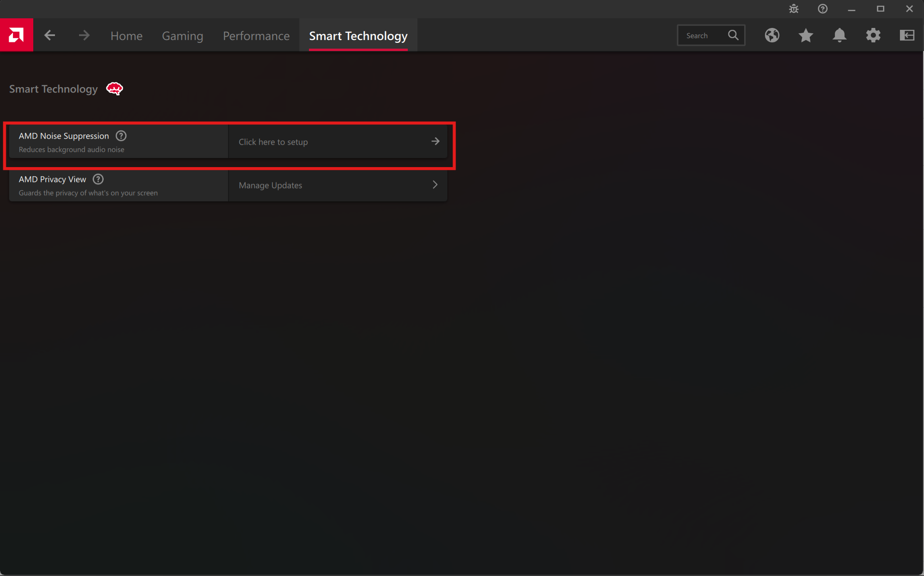Image resolution: width=924 pixels, height=576 pixels.
Task: Click the Smart Technology page heading
Action: [x=53, y=89]
